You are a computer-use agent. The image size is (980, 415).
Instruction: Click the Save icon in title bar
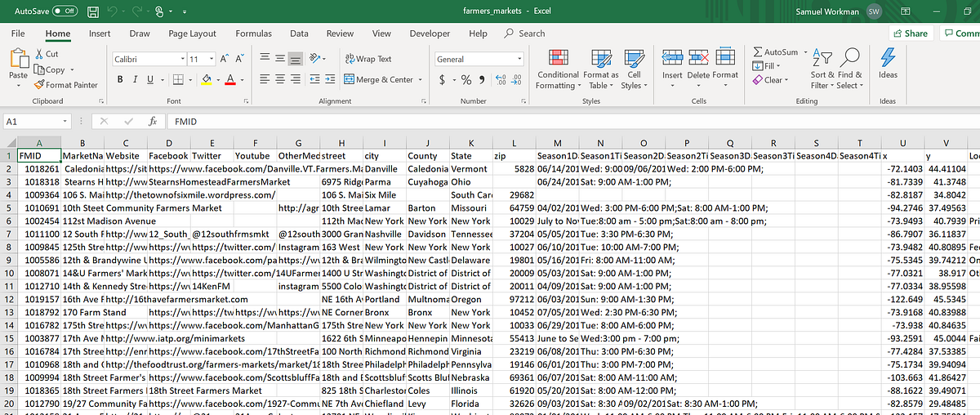click(93, 11)
